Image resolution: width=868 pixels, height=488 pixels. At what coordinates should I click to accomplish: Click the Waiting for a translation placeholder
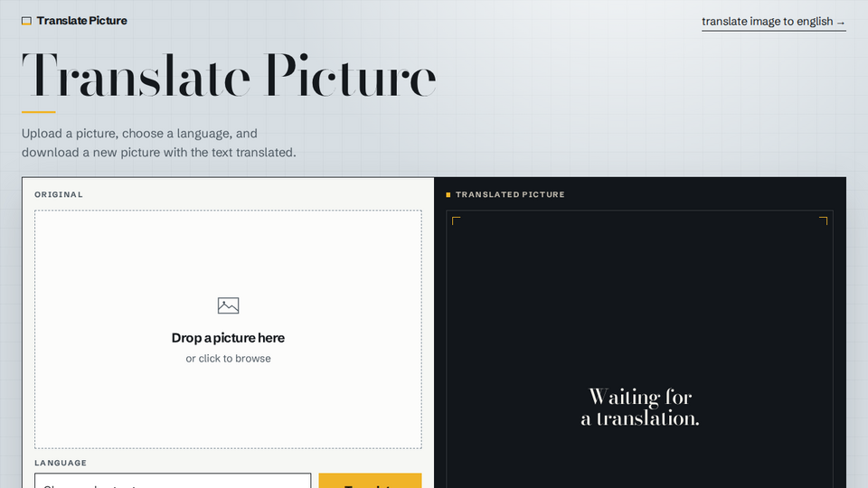[x=640, y=408]
